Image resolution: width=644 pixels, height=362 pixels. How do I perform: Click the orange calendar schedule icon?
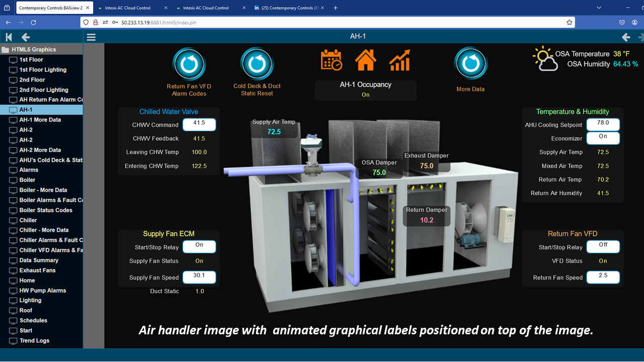[332, 60]
